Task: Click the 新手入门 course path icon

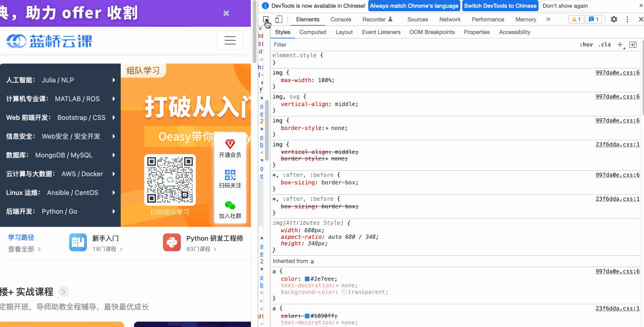Action: (x=78, y=243)
